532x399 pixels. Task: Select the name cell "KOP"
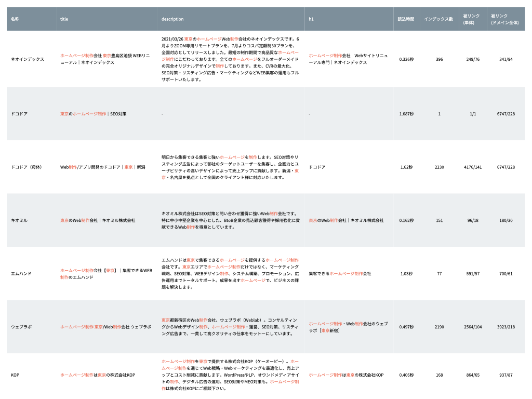click(15, 375)
